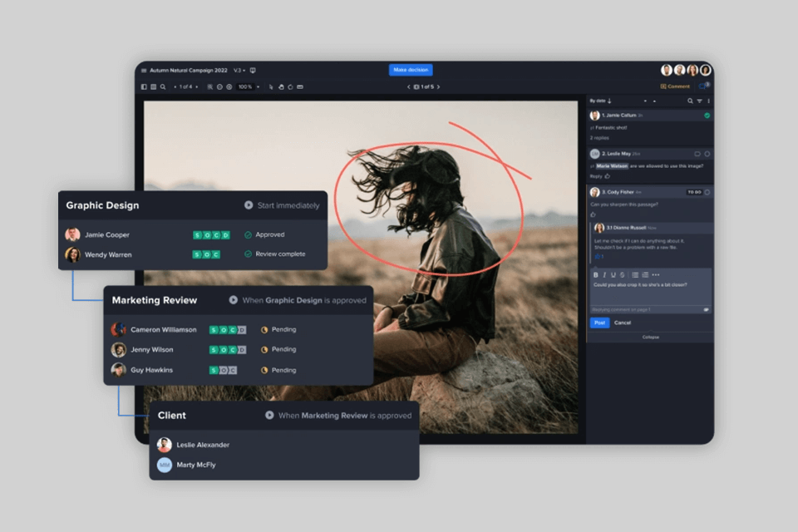798x532 pixels.
Task: Click the zoom out minus icon
Action: point(219,86)
